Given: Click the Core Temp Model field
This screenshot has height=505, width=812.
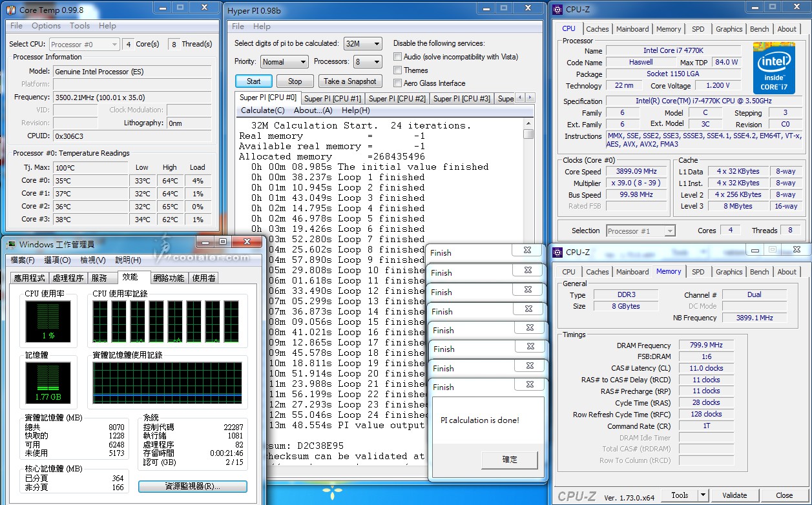Looking at the screenshot, I should click(x=132, y=71).
